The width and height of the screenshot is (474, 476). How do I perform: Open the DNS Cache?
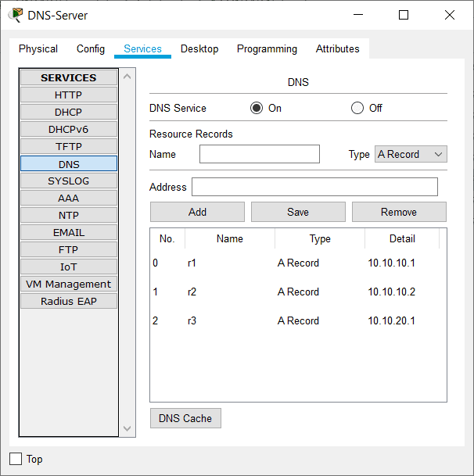click(185, 418)
